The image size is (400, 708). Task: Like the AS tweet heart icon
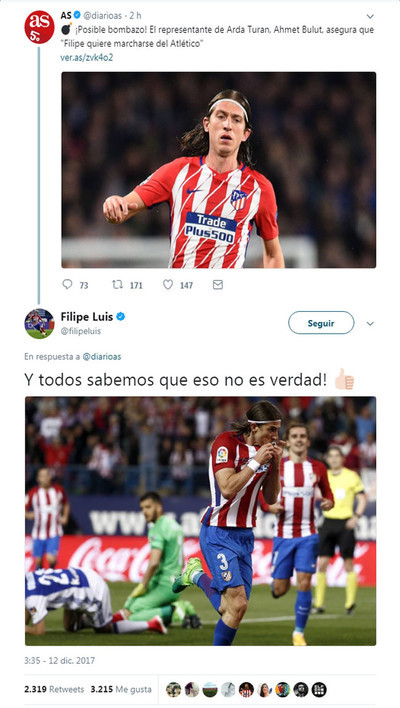point(168,284)
